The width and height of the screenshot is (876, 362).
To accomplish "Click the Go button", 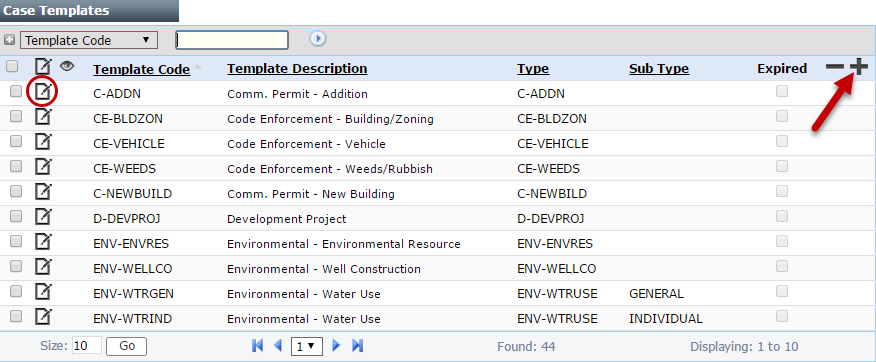I will 127,346.
